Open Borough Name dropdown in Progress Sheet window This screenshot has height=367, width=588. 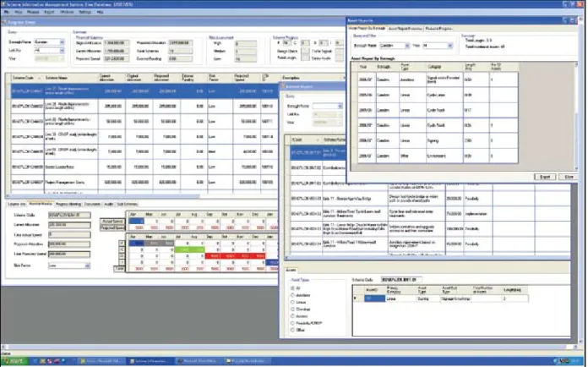(x=63, y=42)
